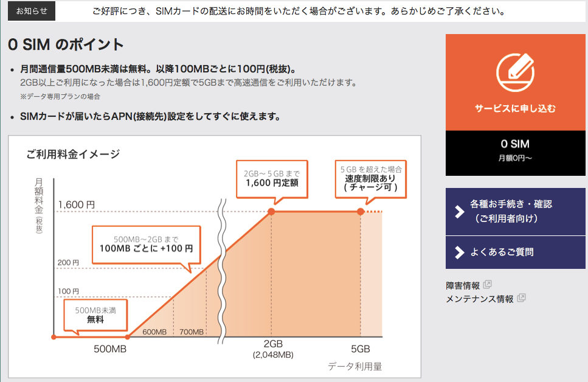Click the SIMカードが届いたらAPN設定 bullet text
The height and width of the screenshot is (382, 588).
(x=150, y=117)
